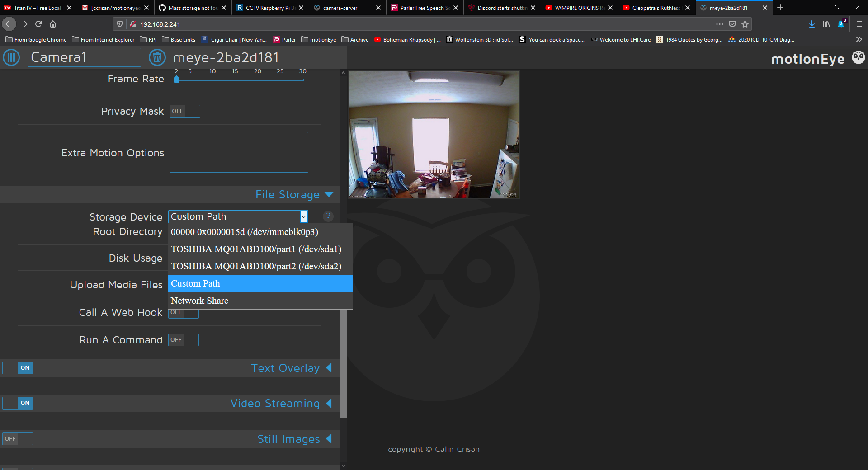
Task: Open From Google Chrome bookmarks folder
Action: click(x=36, y=39)
